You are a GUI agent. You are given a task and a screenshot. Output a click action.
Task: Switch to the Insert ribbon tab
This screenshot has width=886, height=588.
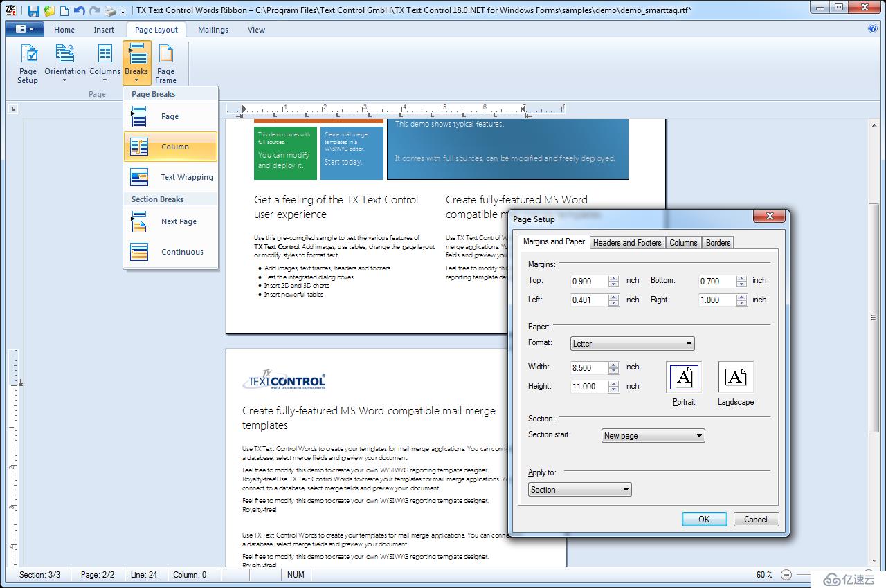pyautogui.click(x=104, y=30)
